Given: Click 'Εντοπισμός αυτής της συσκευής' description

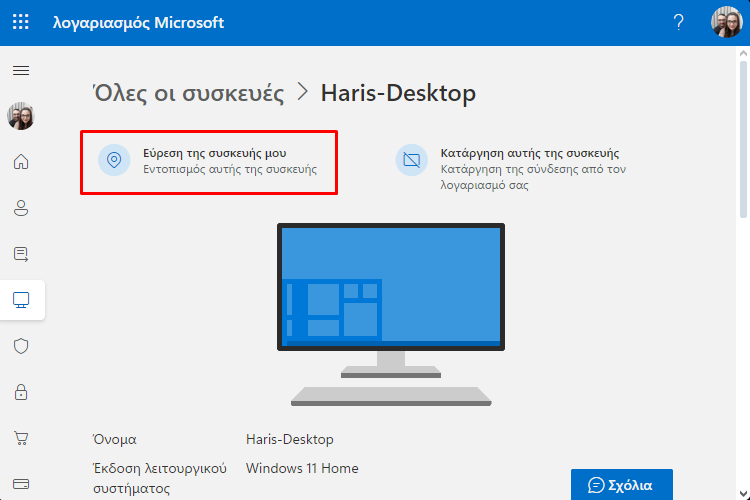Looking at the screenshot, I should pos(230,169).
